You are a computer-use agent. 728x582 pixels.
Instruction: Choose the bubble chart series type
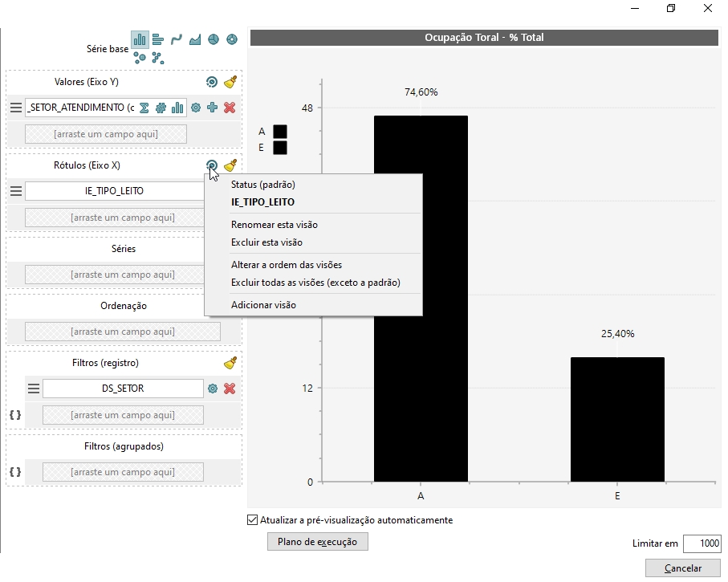click(x=140, y=57)
